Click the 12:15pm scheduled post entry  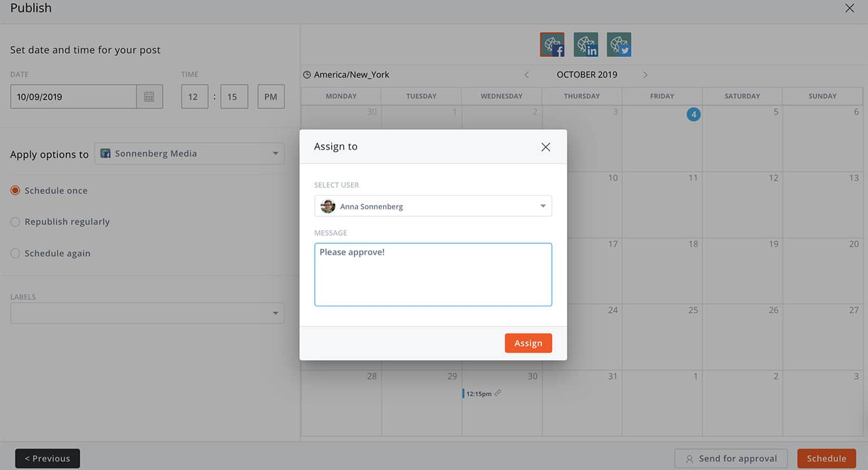tap(482, 394)
